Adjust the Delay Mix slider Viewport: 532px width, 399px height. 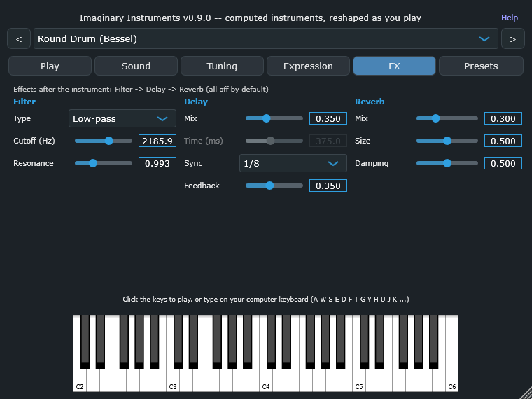point(274,118)
